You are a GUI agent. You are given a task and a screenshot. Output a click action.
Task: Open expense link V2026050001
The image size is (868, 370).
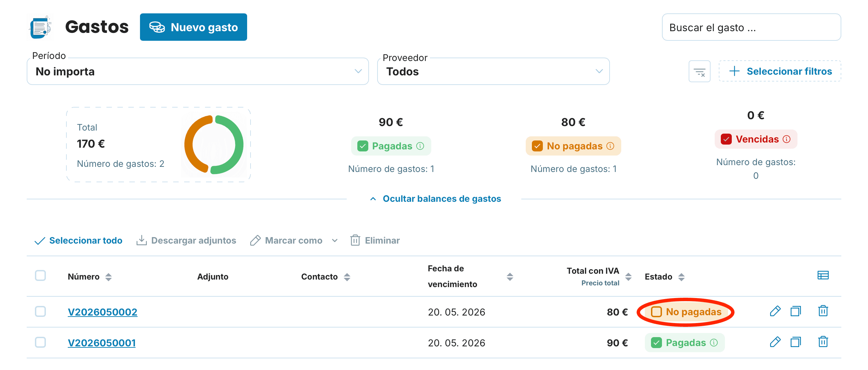click(x=102, y=343)
